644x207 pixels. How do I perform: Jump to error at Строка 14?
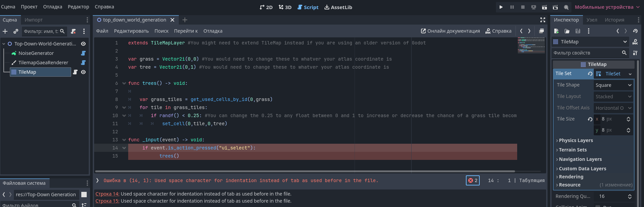point(107,194)
